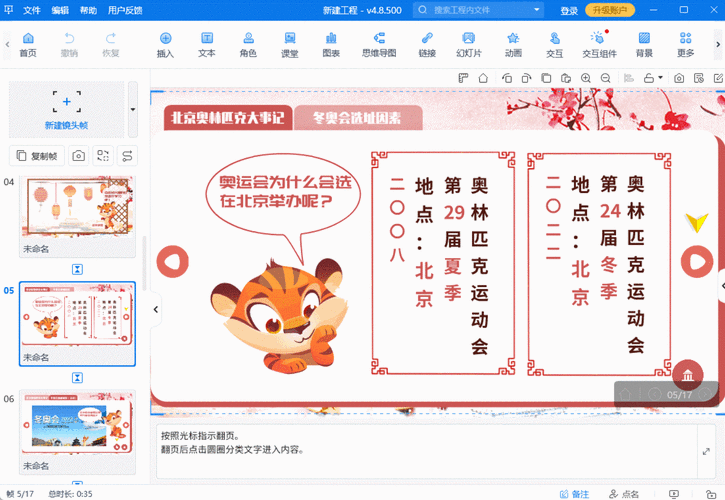Click the project search input field
The width and height of the screenshot is (725, 500).
click(476, 10)
